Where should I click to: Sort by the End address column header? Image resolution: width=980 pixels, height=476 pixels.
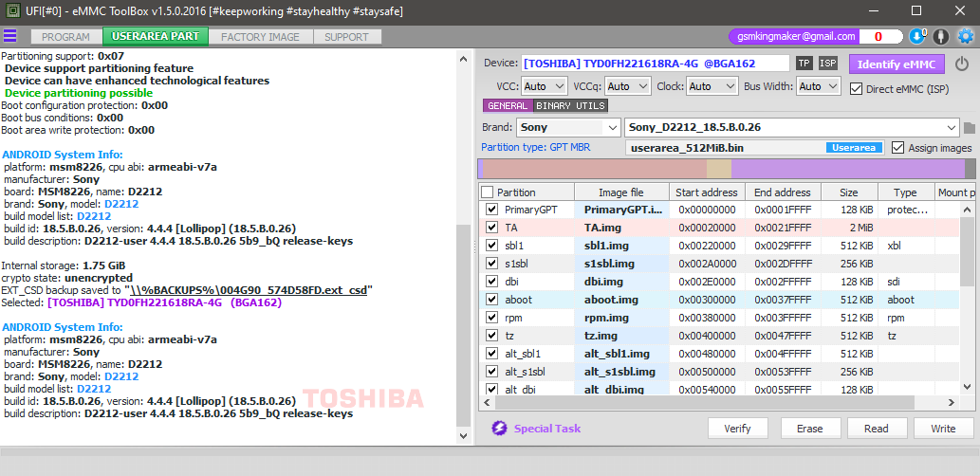[x=782, y=192]
